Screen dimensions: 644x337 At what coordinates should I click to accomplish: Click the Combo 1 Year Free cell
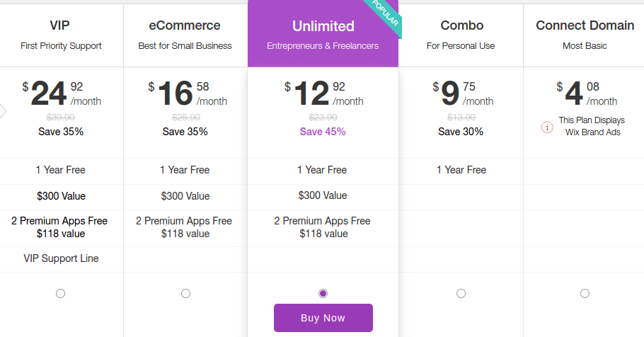pos(461,170)
